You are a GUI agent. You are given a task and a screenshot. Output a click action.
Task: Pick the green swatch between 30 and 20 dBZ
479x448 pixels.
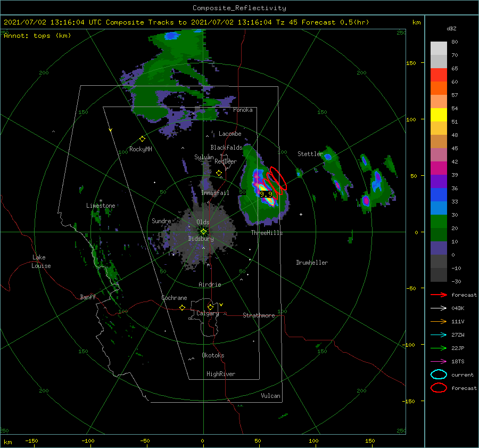pos(439,222)
